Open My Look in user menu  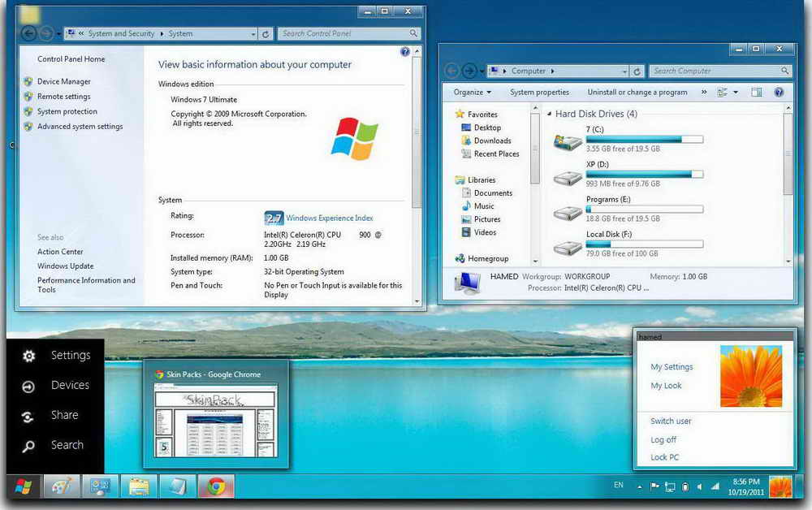tap(666, 386)
